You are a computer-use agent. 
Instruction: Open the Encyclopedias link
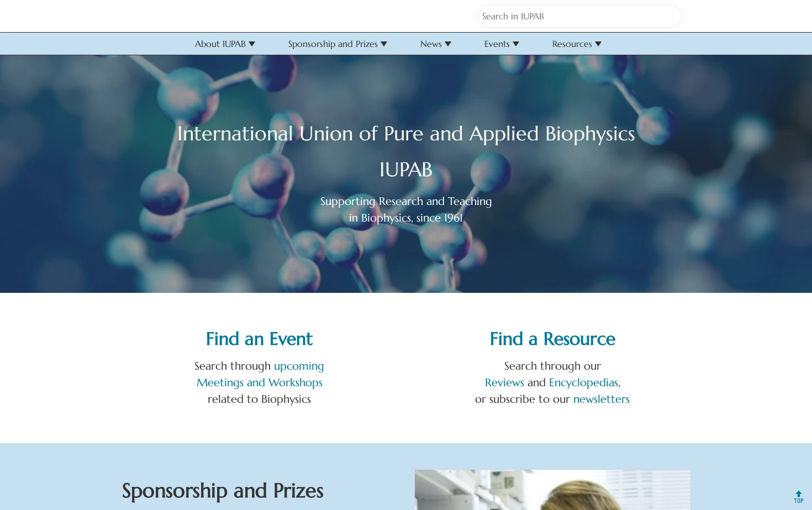coord(583,382)
